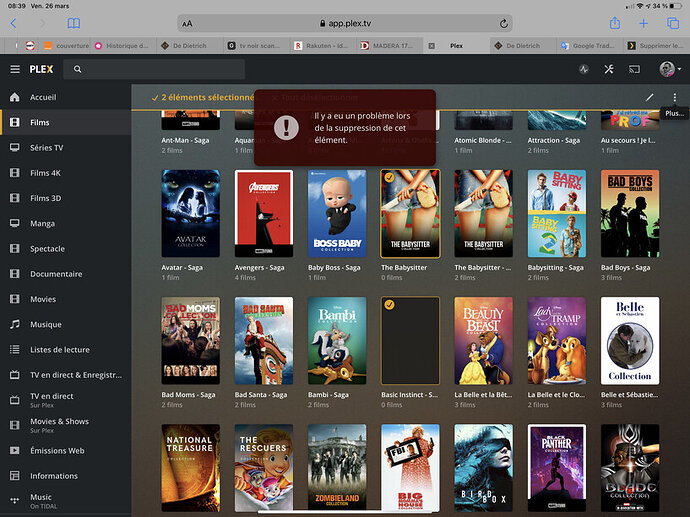Open the Musique library
Viewport: 690px width, 517px height.
click(66, 324)
